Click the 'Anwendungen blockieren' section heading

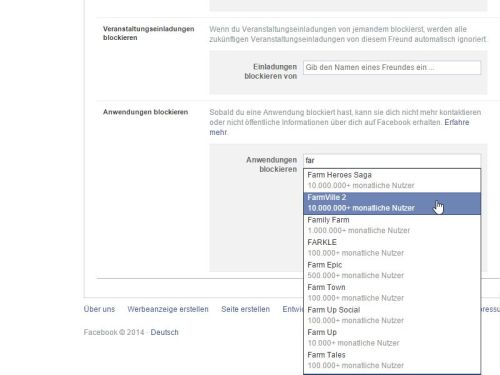[x=145, y=112]
